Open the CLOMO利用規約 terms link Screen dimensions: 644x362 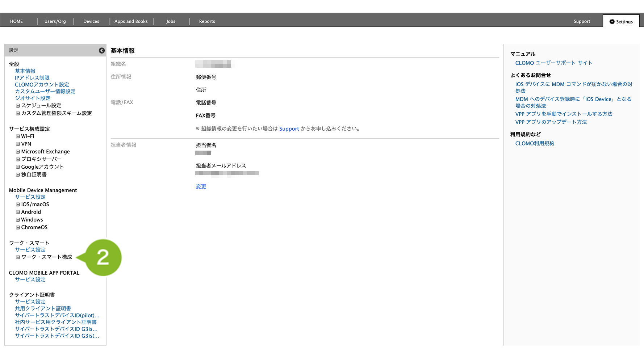click(x=535, y=144)
